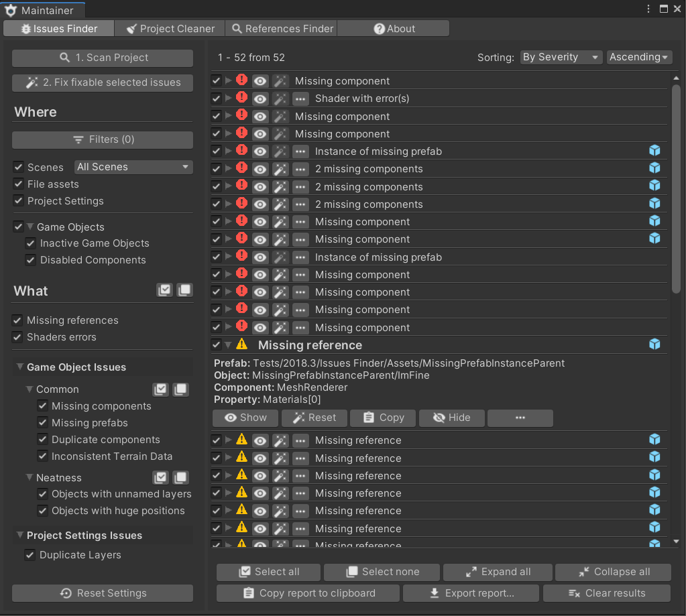This screenshot has height=616, width=686.
Task: Uncheck Duplicate Layers
Action: pos(30,555)
